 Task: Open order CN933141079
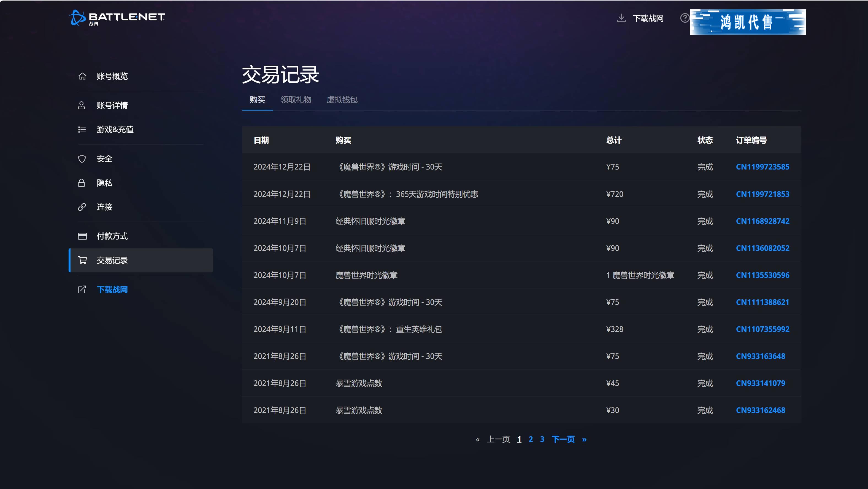(760, 383)
